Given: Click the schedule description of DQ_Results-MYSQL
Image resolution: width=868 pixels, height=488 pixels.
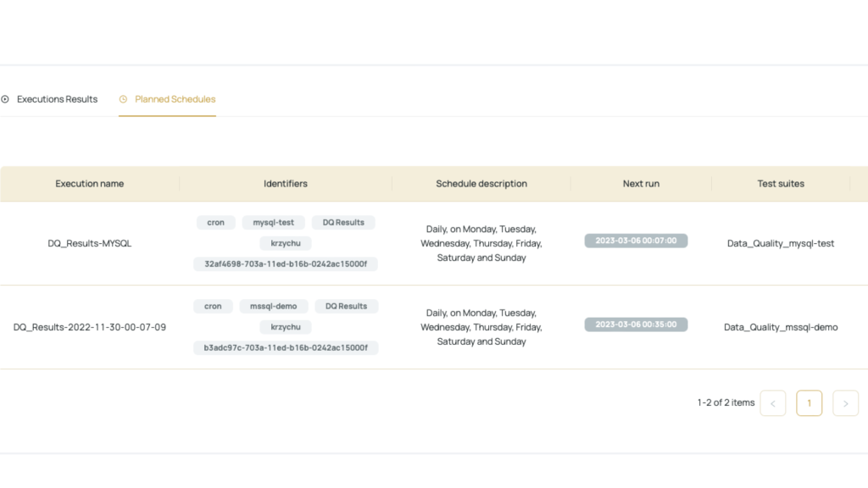Looking at the screenshot, I should click(481, 243).
